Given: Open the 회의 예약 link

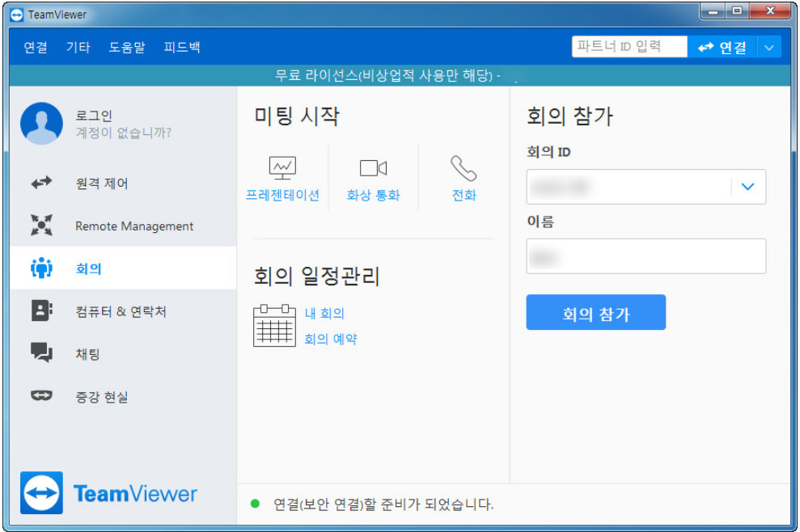Looking at the screenshot, I should point(331,339).
